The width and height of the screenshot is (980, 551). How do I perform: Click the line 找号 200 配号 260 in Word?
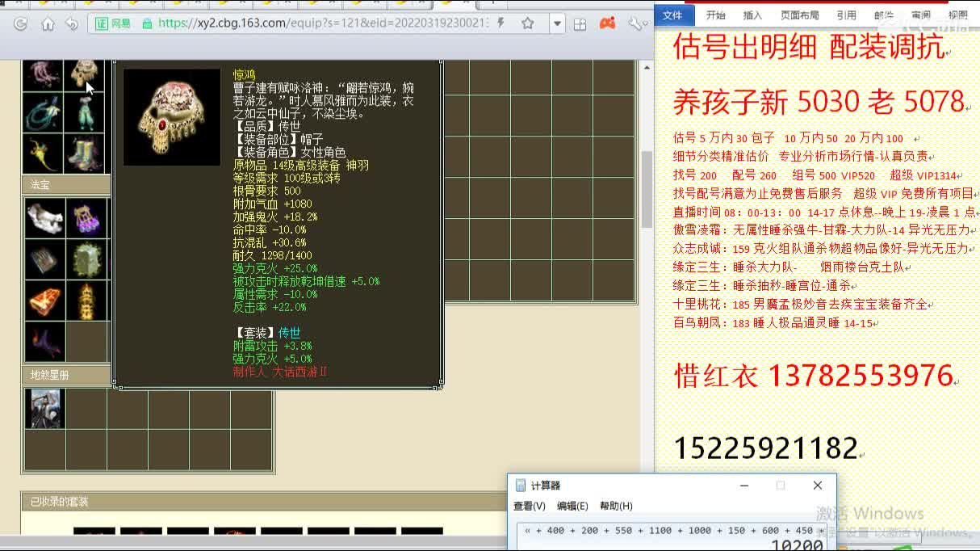coord(815,175)
